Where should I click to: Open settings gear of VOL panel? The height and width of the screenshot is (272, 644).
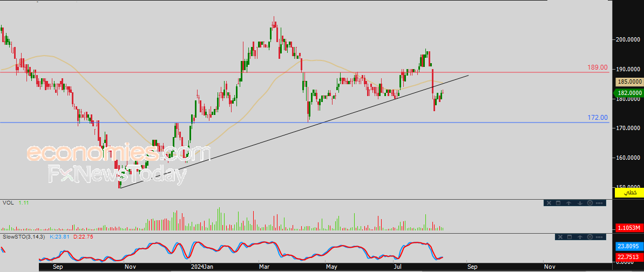coord(590,203)
